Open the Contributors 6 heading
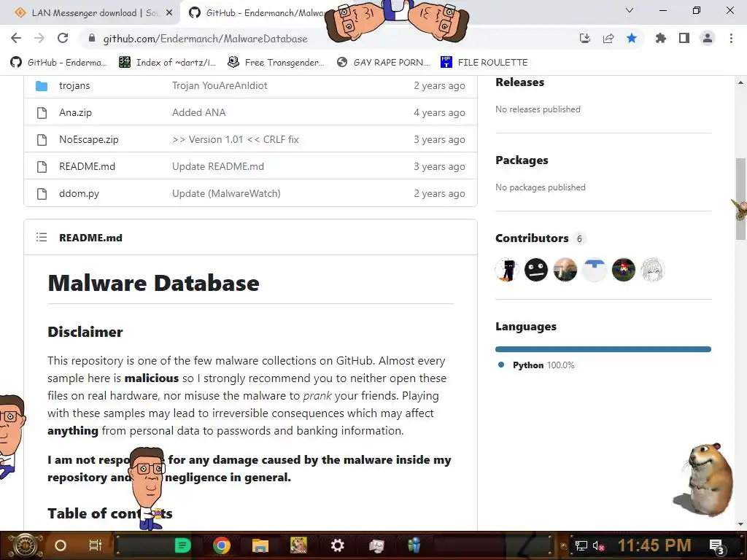The height and width of the screenshot is (560, 747). 539,238
